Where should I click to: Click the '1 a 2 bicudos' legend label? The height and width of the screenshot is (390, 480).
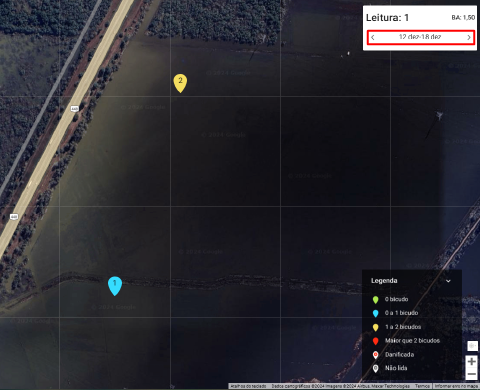click(403, 327)
